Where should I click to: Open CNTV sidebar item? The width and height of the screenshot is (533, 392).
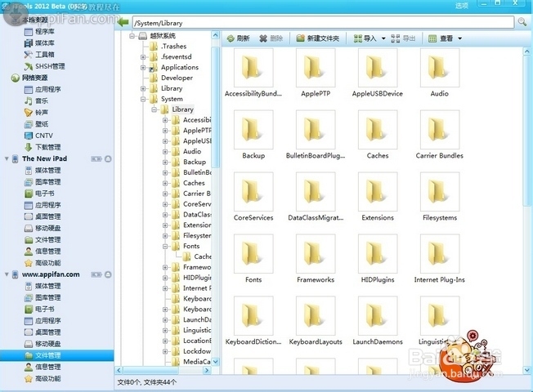pos(38,136)
